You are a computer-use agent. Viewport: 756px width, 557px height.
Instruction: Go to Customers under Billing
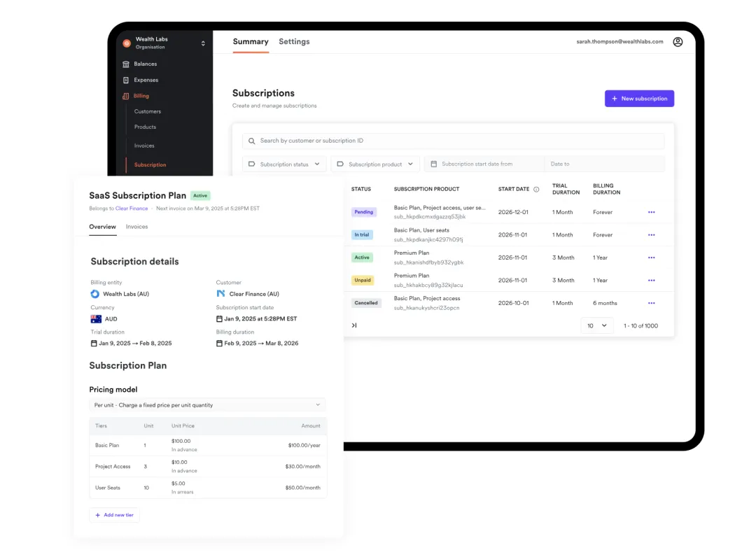tap(148, 111)
